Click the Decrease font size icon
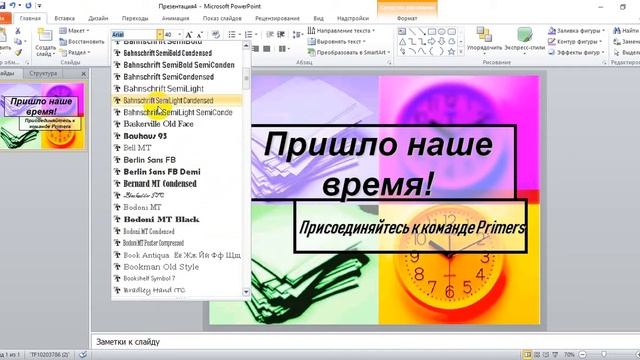The height and width of the screenshot is (360, 640). [200, 35]
